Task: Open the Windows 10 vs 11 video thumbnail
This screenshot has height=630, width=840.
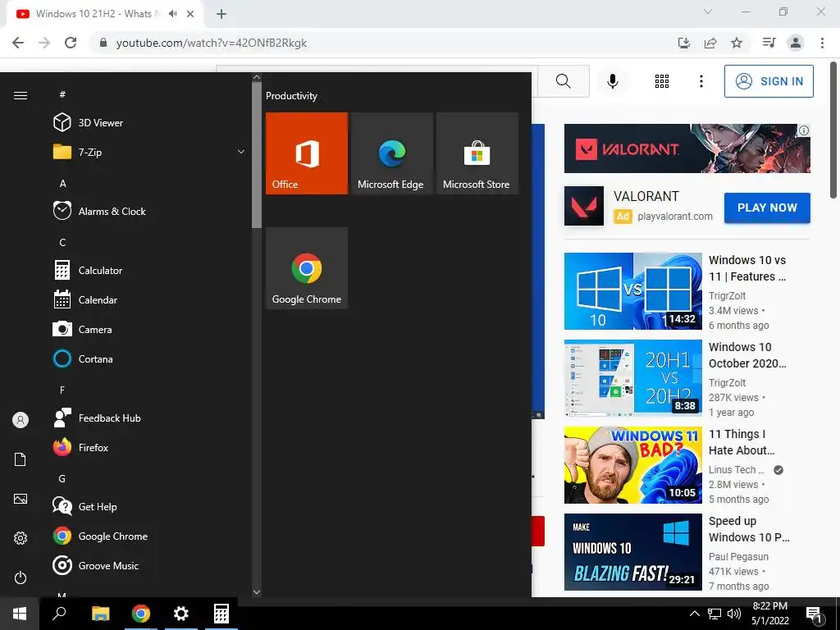Action: 632,291
